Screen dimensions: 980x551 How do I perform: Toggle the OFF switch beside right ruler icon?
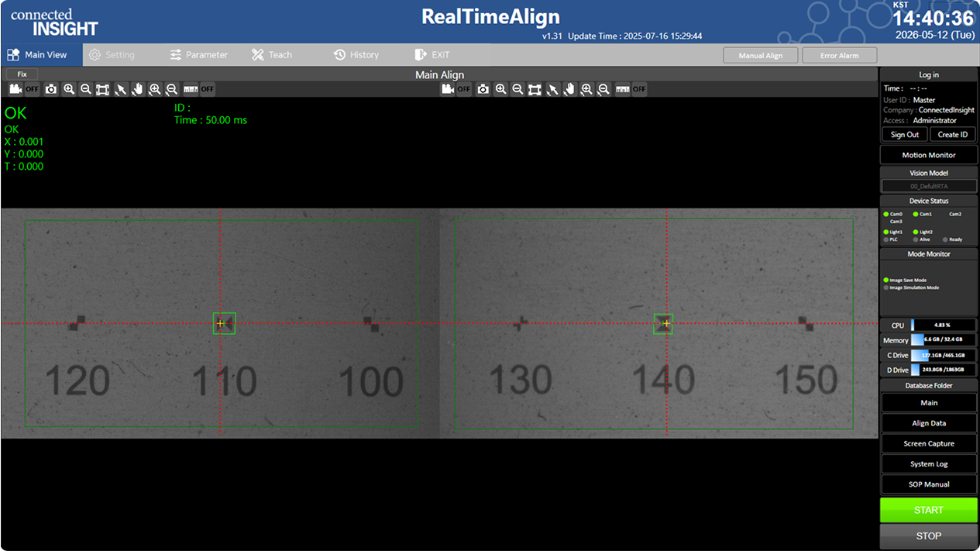[640, 89]
